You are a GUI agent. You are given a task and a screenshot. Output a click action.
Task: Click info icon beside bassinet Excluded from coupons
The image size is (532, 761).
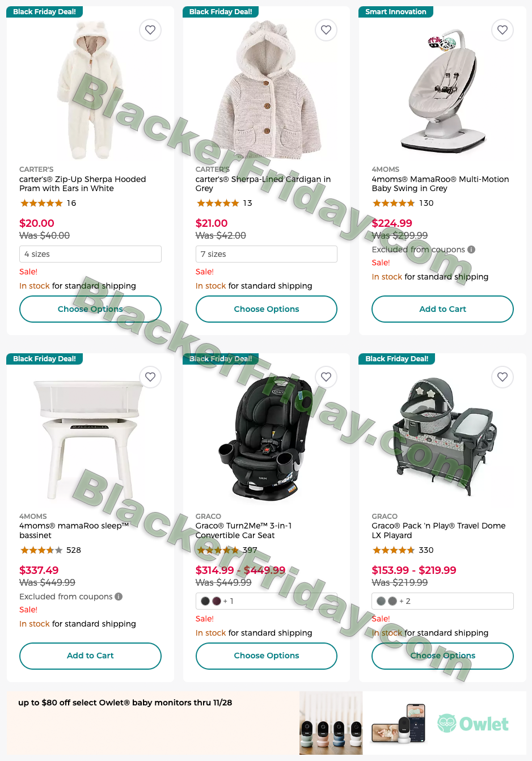click(x=119, y=597)
